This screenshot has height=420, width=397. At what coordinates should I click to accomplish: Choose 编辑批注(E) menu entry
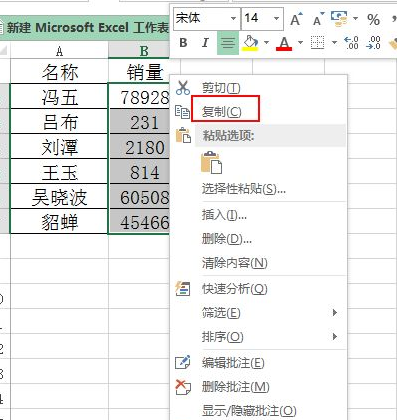[x=233, y=363]
